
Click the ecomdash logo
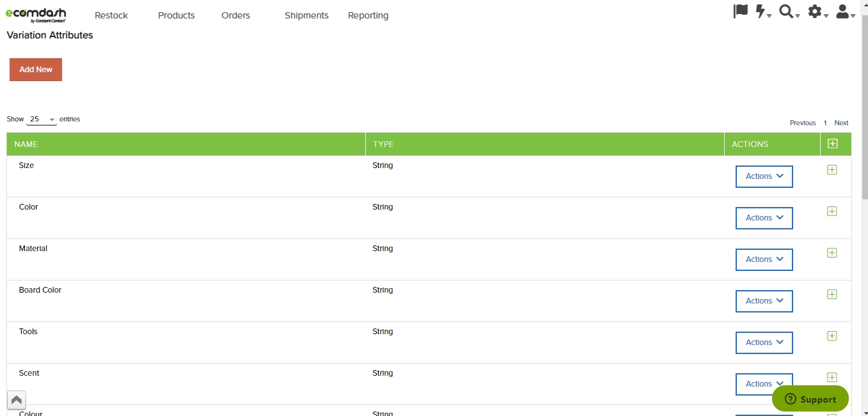pos(36,15)
